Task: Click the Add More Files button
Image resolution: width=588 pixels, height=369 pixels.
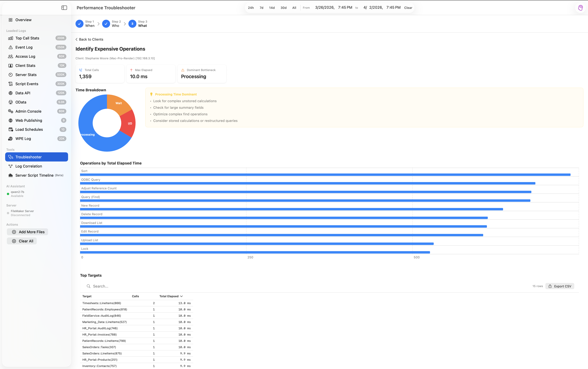Action: coord(28,232)
